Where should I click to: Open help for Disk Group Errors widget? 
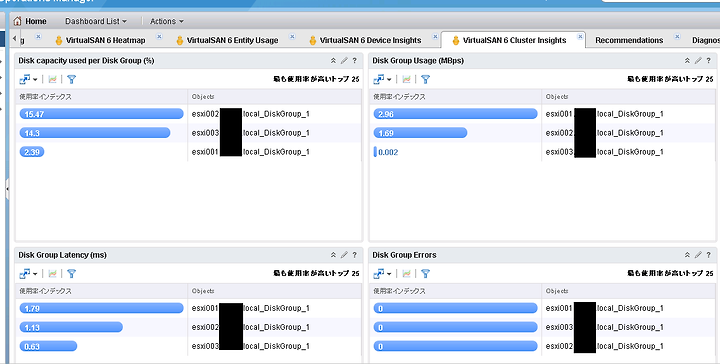pyautogui.click(x=709, y=255)
